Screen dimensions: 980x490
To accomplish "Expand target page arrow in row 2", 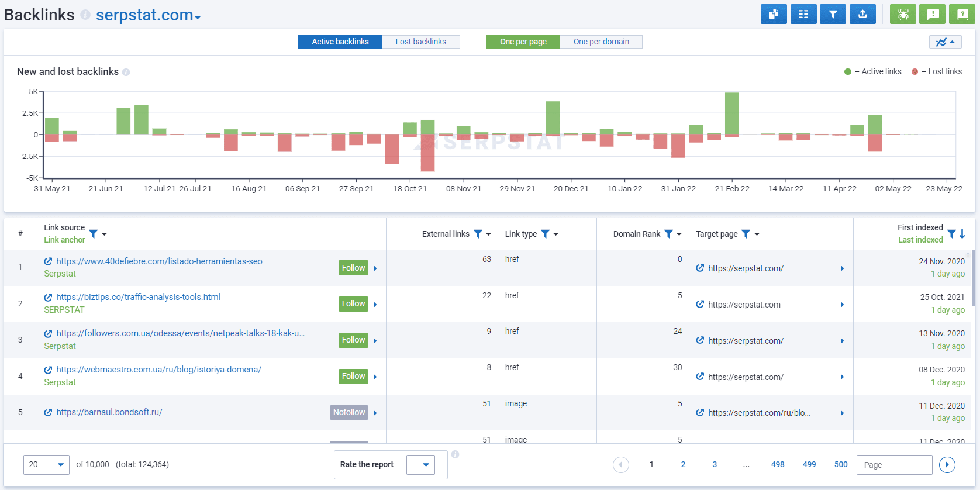I will click(x=843, y=305).
